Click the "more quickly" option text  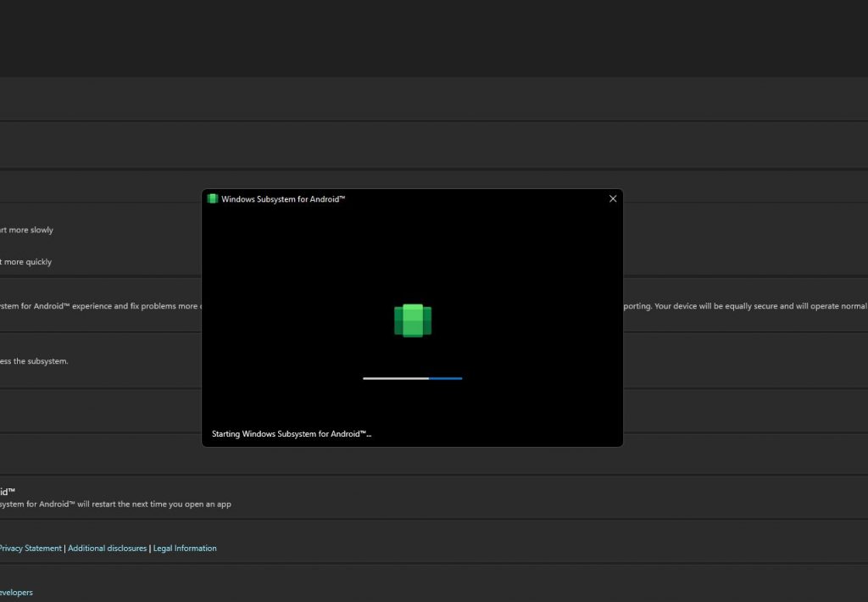click(26, 262)
